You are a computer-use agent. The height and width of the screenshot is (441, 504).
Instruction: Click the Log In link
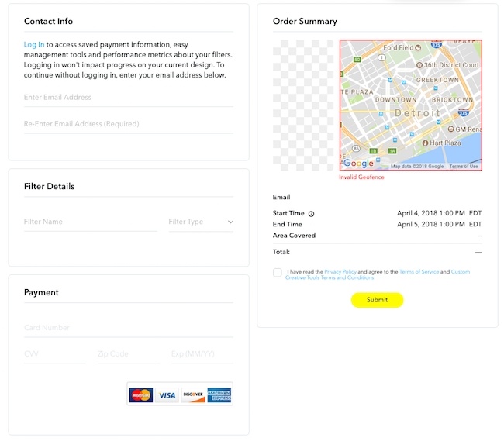[x=34, y=44]
